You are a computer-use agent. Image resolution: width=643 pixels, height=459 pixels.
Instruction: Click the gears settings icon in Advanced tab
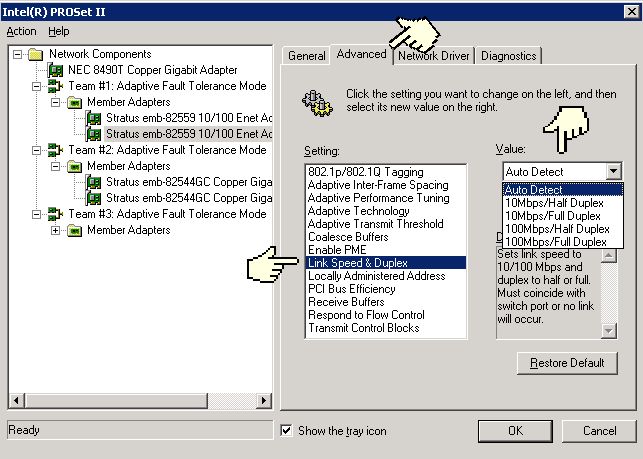click(x=317, y=102)
